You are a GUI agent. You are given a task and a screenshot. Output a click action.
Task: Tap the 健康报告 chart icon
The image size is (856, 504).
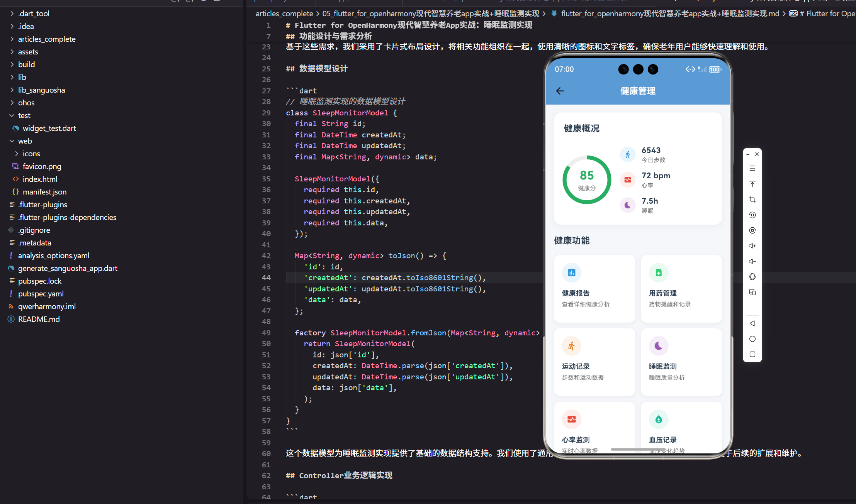(572, 273)
